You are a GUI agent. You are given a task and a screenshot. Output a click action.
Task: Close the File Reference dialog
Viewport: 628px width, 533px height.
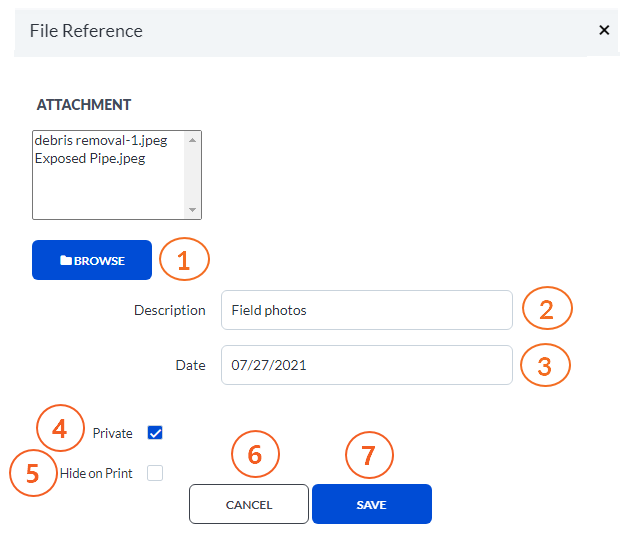tap(603, 30)
